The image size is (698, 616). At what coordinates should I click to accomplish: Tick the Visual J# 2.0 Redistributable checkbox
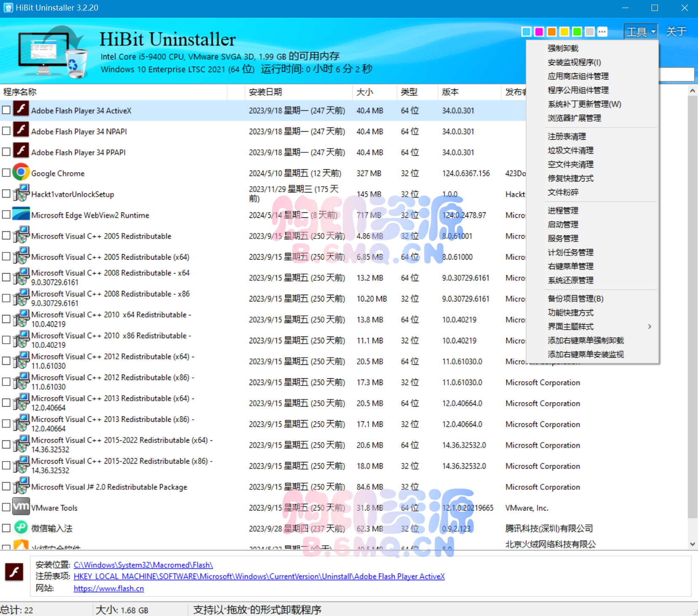pos(6,486)
